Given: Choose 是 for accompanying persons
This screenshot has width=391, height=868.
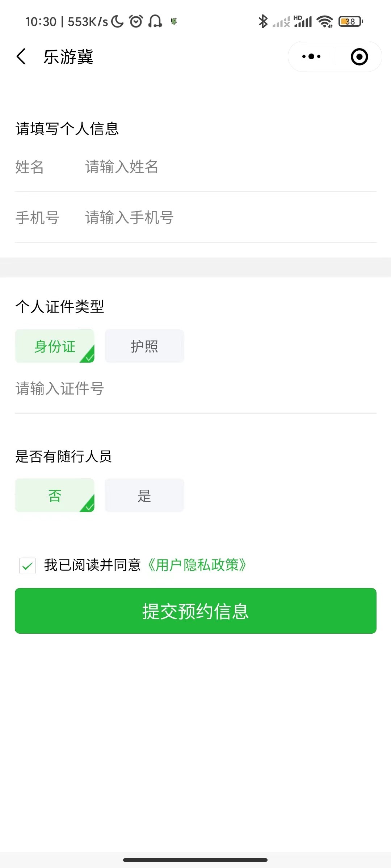Looking at the screenshot, I should tap(144, 495).
